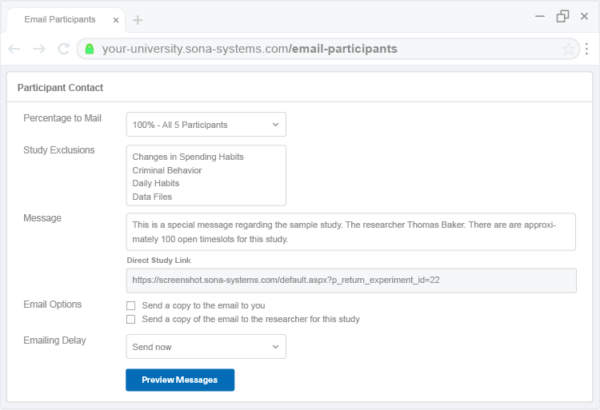This screenshot has height=410, width=600.
Task: Expand the Emailing Delay dropdown
Action: tap(206, 346)
